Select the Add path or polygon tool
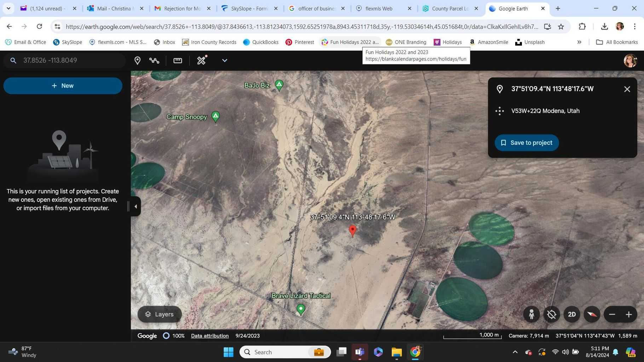 [x=154, y=60]
